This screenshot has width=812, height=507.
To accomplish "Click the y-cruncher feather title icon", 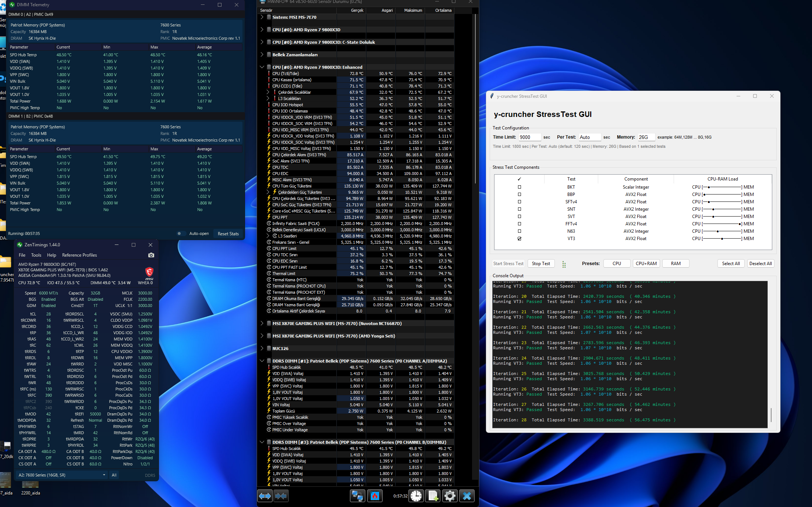I will [492, 96].
